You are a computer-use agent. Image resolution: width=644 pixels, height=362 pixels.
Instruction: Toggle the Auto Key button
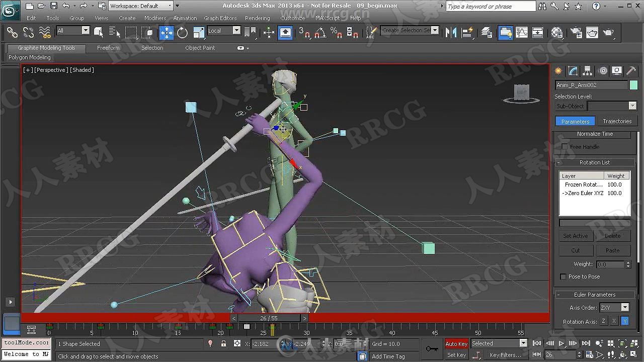click(x=456, y=344)
